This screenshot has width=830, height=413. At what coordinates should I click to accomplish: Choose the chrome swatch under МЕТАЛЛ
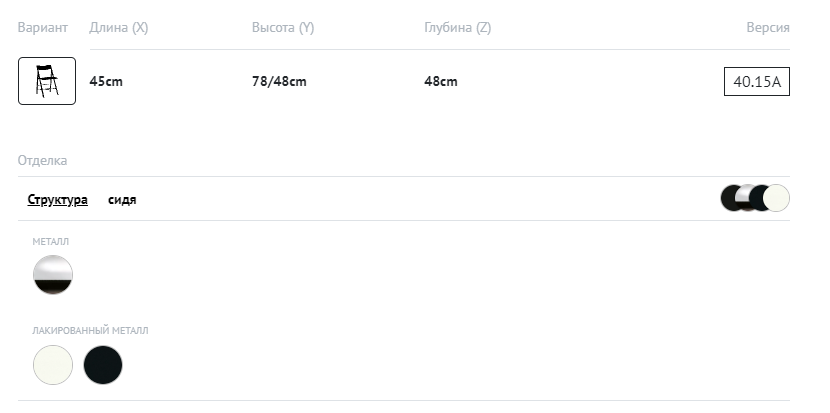coord(53,274)
